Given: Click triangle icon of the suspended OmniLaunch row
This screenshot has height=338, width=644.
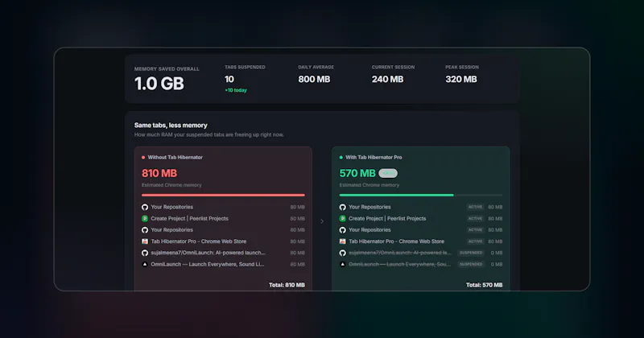Looking at the screenshot, I should 343,265.
